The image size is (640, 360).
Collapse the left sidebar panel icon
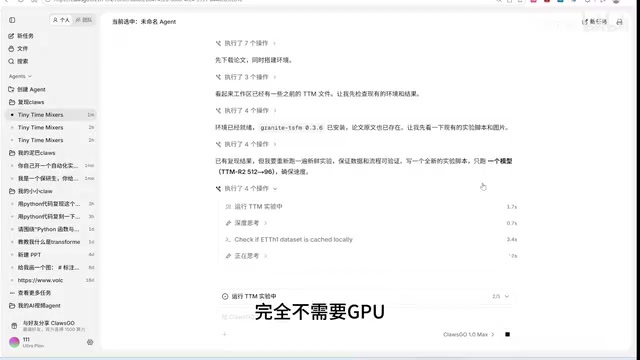(x=12, y=20)
